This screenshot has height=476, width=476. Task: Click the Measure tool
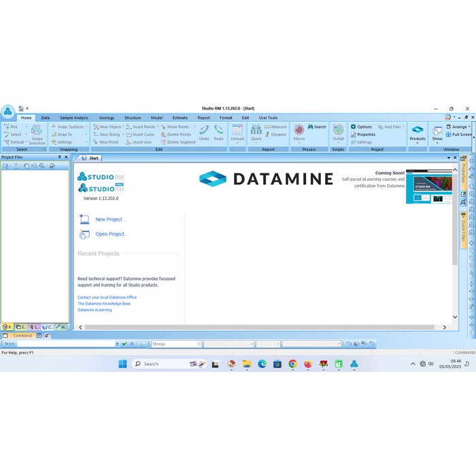[x=275, y=126]
